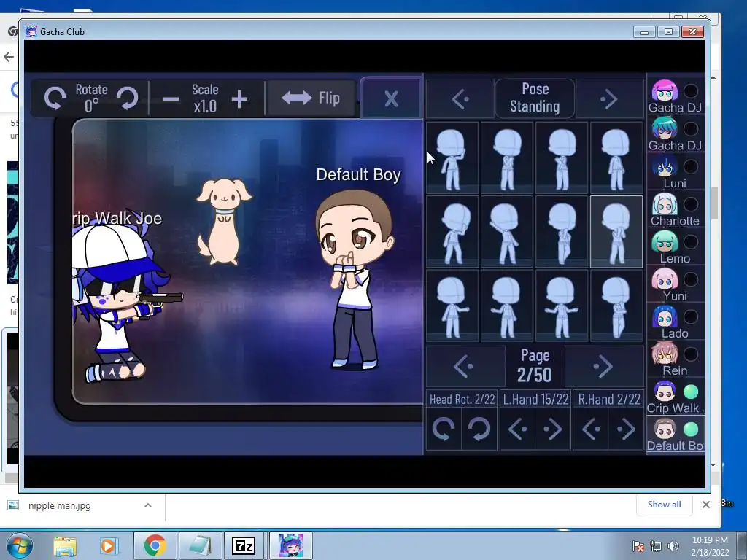Open 7-Zip from the taskbar
This screenshot has height=560, width=747.
243,545
